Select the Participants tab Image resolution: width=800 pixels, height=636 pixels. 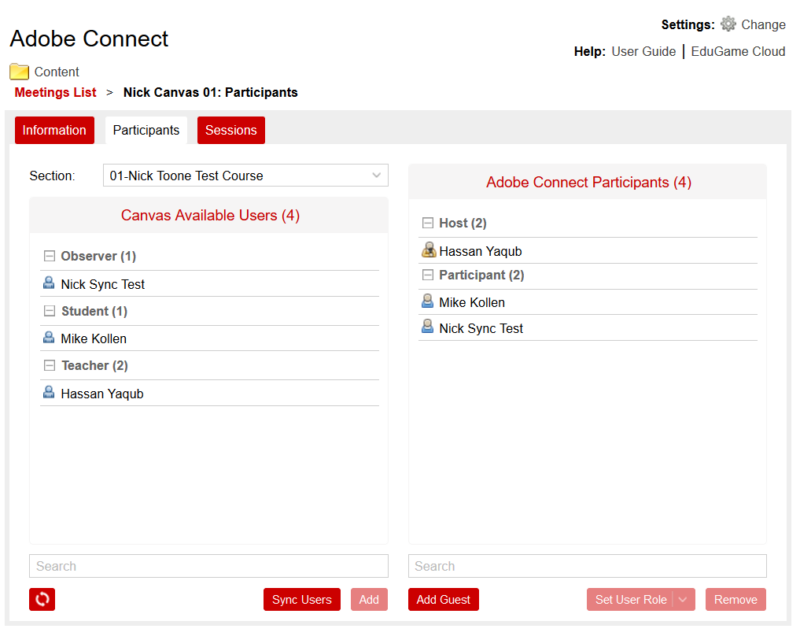pyautogui.click(x=146, y=130)
